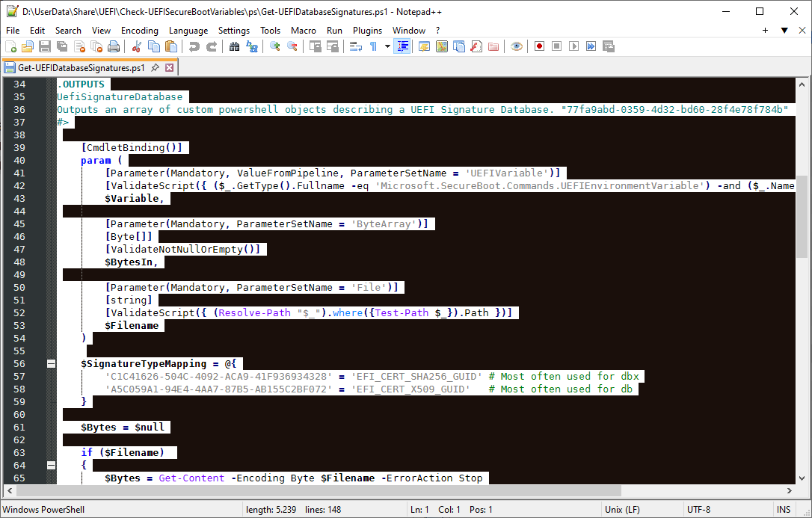Screen dimensions: 812x518
Task: Show the Document Map panel
Action: (441, 46)
